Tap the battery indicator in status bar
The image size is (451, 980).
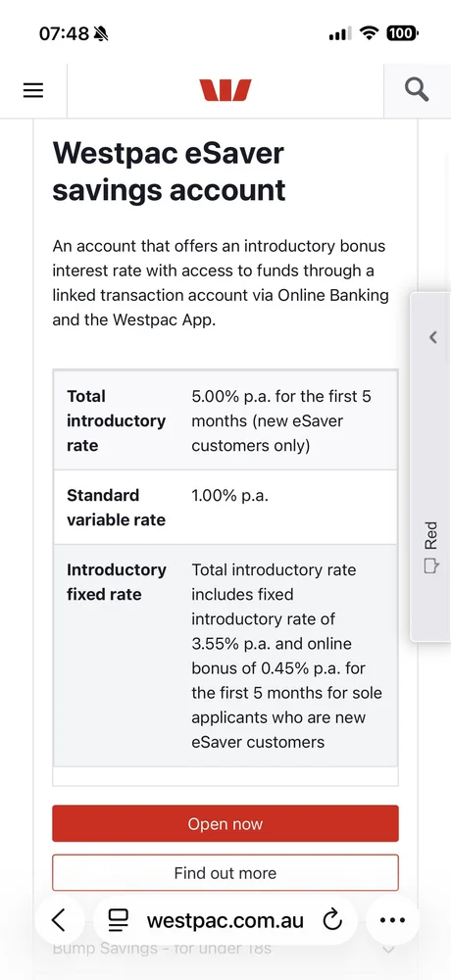pyautogui.click(x=403, y=33)
